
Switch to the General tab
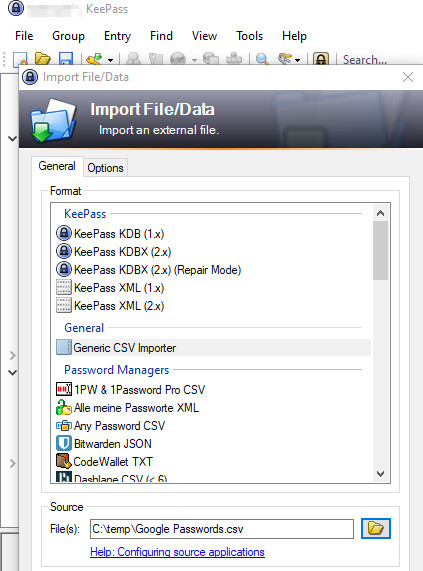[57, 166]
